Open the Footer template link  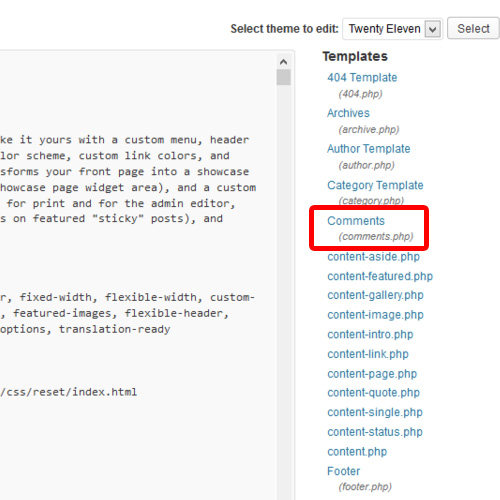point(343,471)
